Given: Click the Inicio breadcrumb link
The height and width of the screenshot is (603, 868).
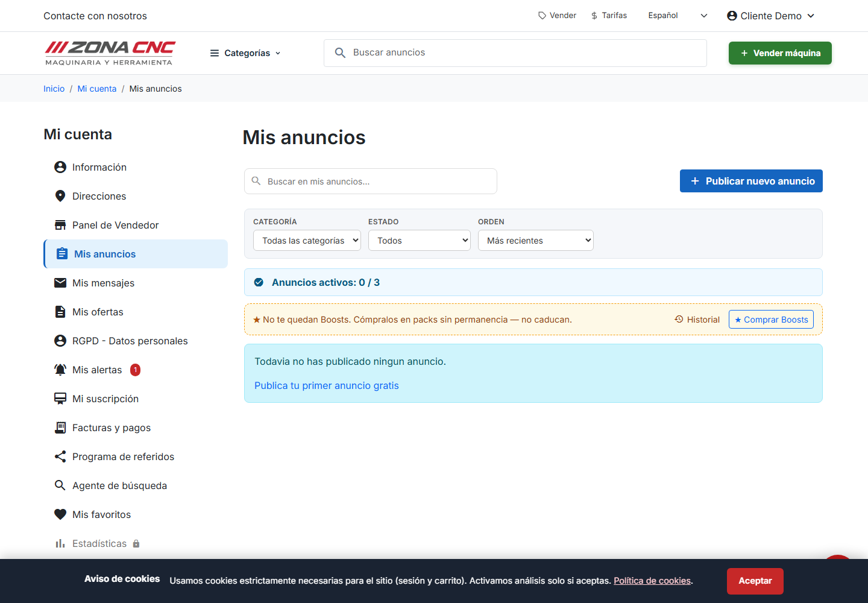Looking at the screenshot, I should point(54,89).
